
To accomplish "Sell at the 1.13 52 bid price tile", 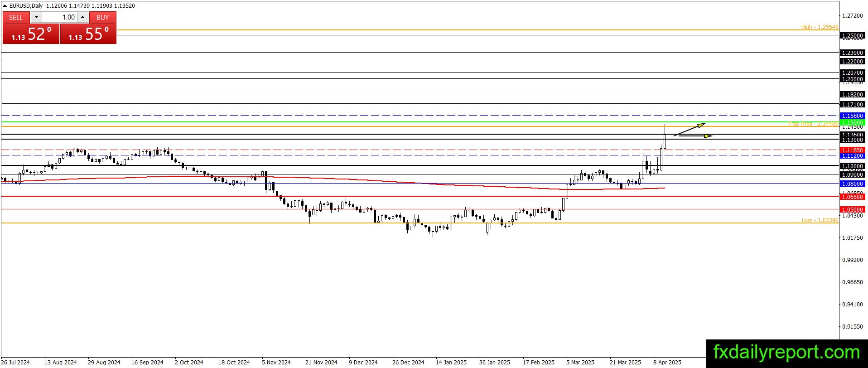I will tap(31, 34).
